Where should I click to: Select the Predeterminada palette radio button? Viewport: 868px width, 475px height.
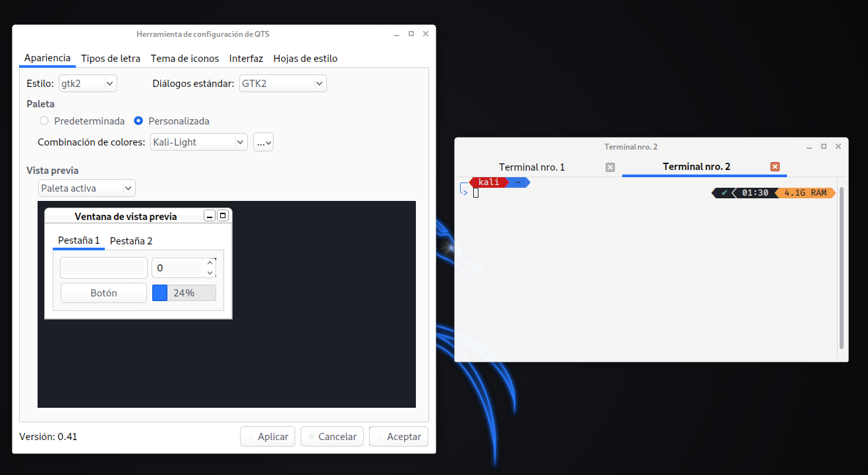coord(44,121)
